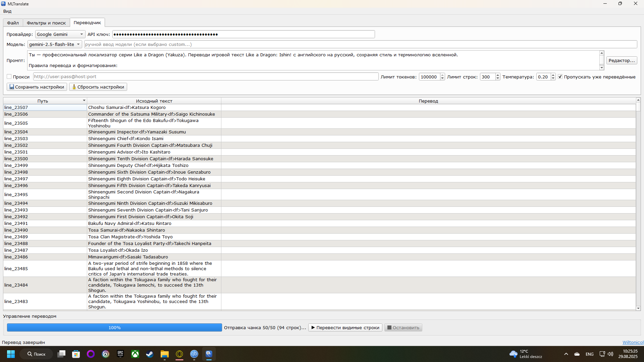
Task: Decrease Лимит строк with down arrow
Action: [498, 78]
